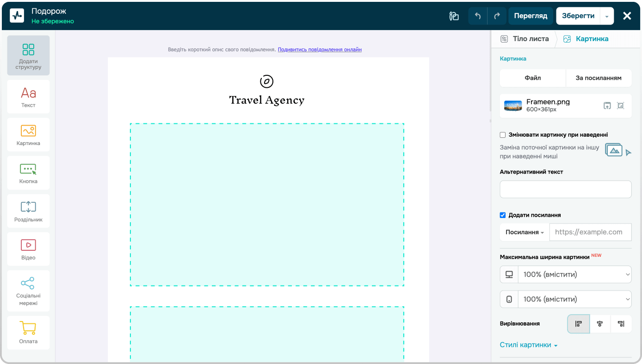
Task: Choose the Картинка block in the blocks sidebar
Action: 28,135
